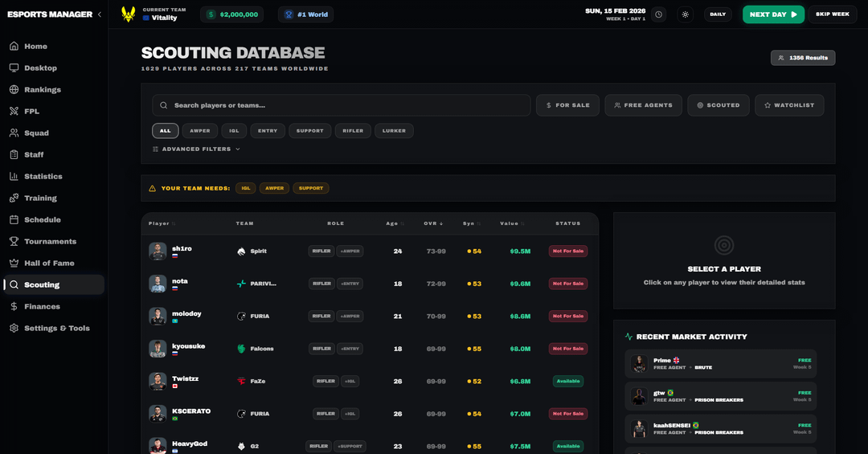Click the Vitality team logo
The image size is (868, 454).
(x=128, y=14)
